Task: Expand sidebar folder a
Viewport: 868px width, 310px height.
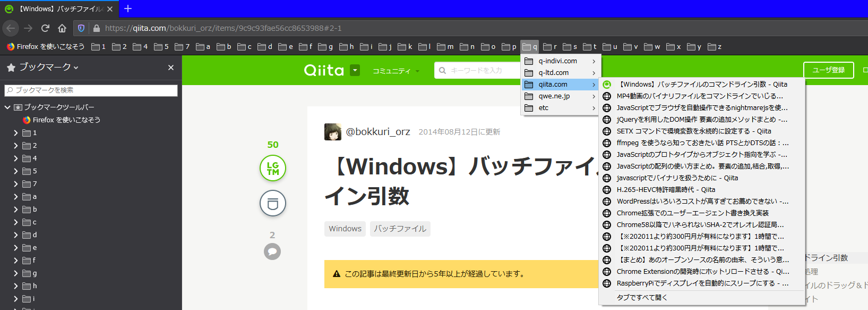Action: pos(16,197)
